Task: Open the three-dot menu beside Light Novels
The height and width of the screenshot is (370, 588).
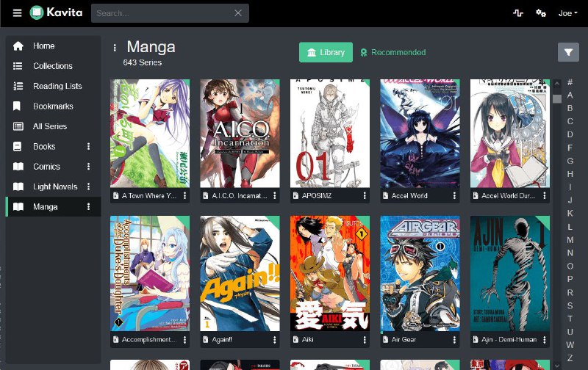Action: pyautogui.click(x=89, y=187)
